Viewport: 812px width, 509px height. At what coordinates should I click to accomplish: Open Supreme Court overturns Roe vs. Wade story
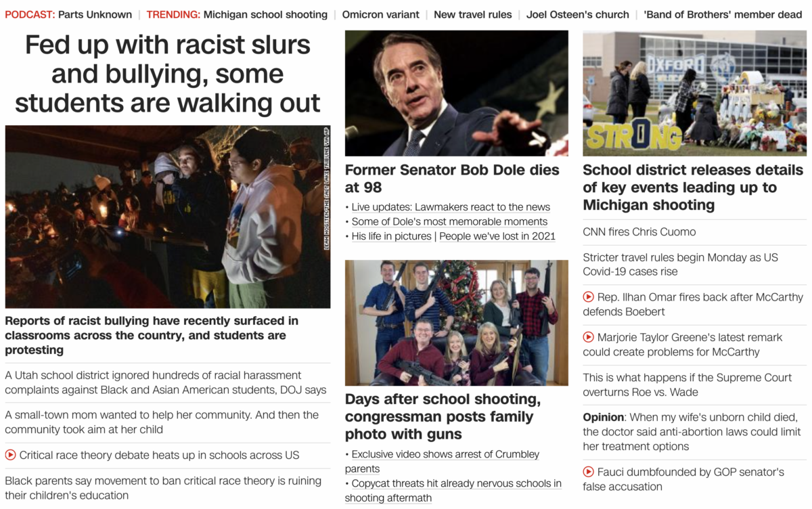(687, 385)
